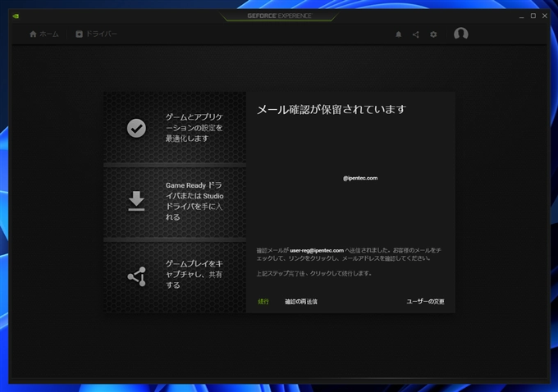558x392 pixels.
Task: Click the user account avatar
Action: (x=461, y=34)
